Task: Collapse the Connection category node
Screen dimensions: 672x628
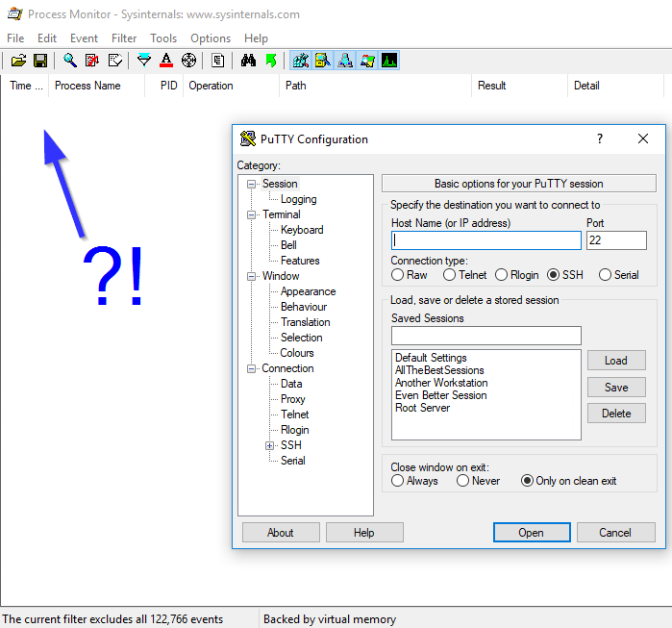Action: tap(252, 368)
